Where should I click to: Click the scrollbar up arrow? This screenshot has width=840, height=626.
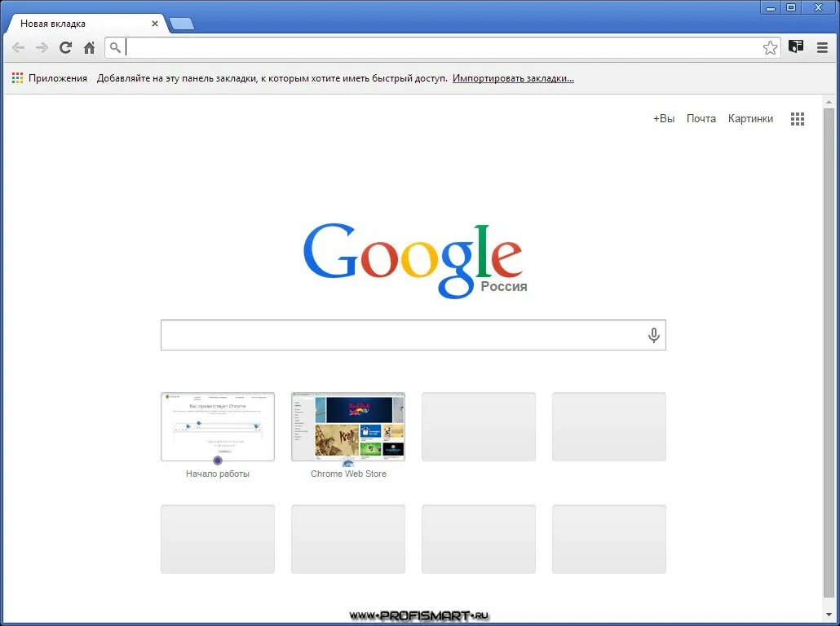(x=829, y=102)
